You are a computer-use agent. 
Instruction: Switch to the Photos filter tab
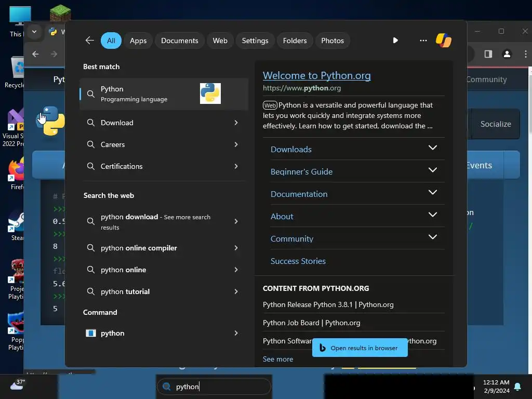pyautogui.click(x=332, y=41)
